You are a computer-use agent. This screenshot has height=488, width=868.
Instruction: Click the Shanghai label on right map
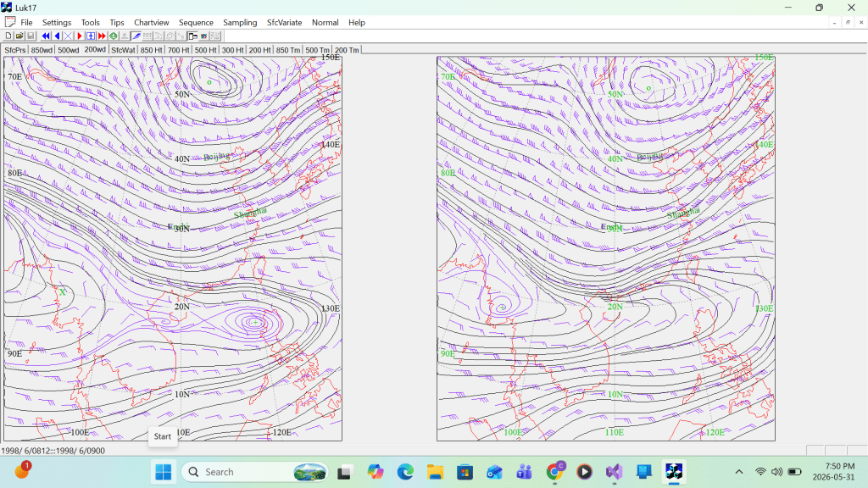point(683,213)
